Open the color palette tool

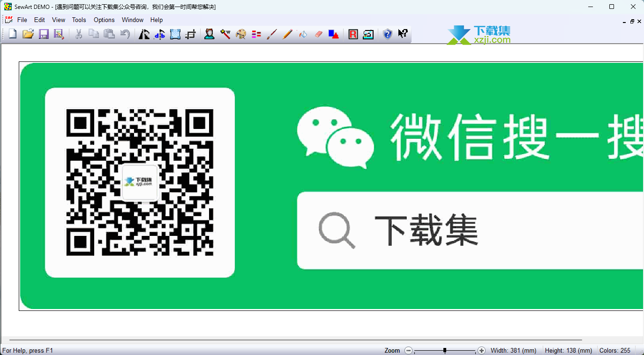tap(241, 34)
